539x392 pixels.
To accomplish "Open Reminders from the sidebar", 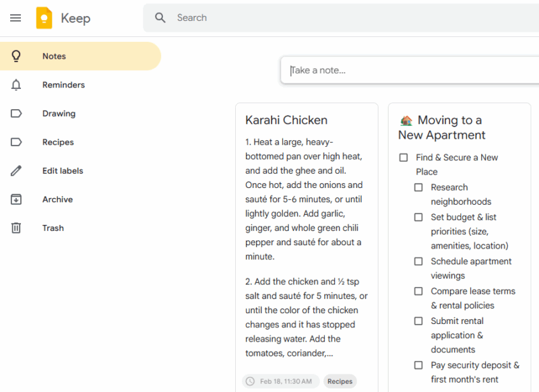I will 63,85.
